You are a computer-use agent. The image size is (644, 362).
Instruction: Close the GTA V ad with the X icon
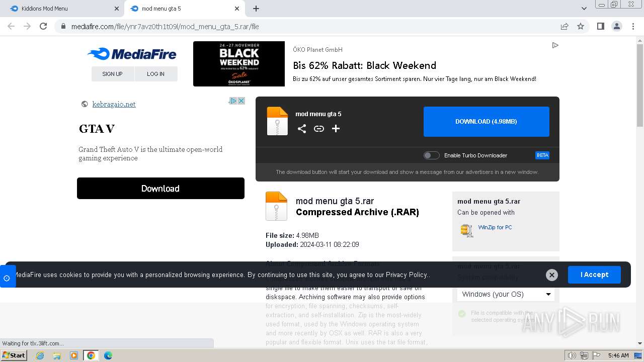242,101
